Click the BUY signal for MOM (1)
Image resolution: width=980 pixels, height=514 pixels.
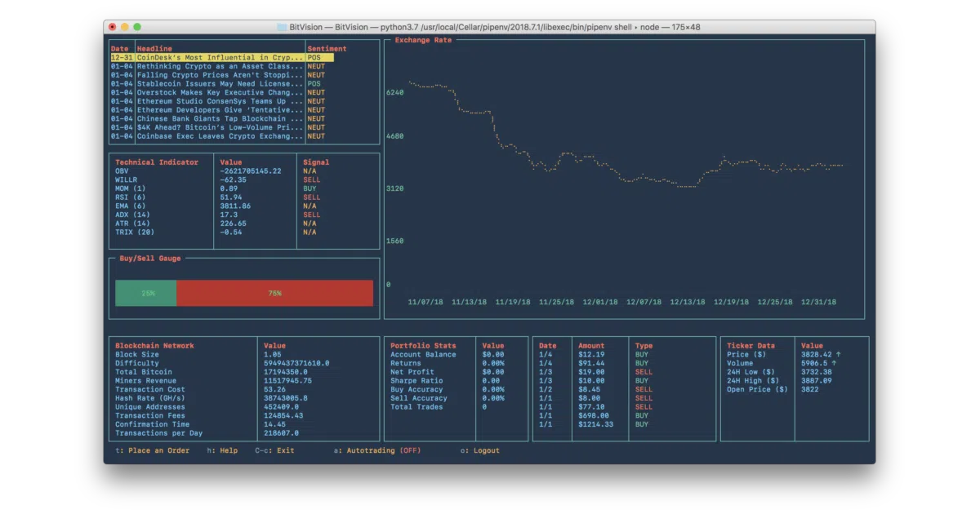(x=310, y=188)
